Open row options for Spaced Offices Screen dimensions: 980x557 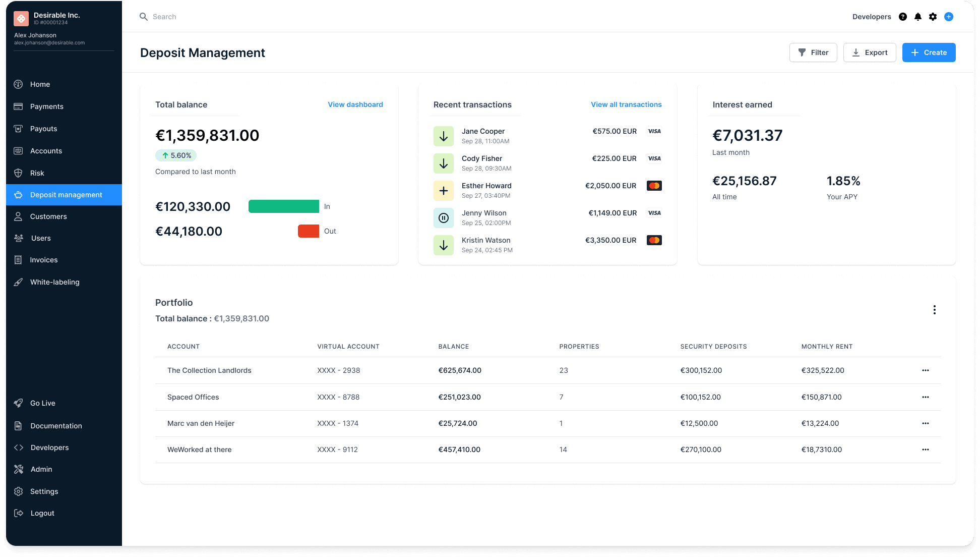[x=926, y=397]
